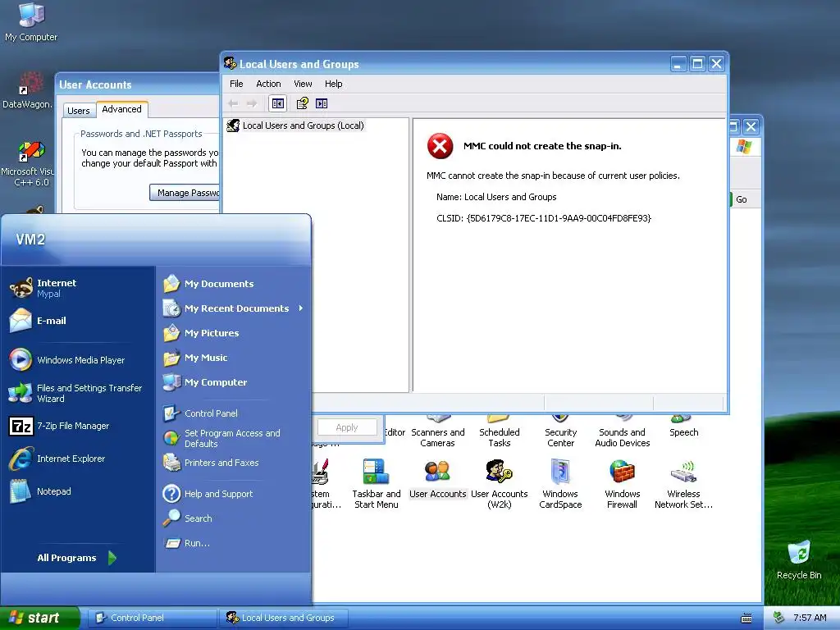The image size is (840, 630).
Task: Open User Accounts control panel applet
Action: (x=438, y=479)
